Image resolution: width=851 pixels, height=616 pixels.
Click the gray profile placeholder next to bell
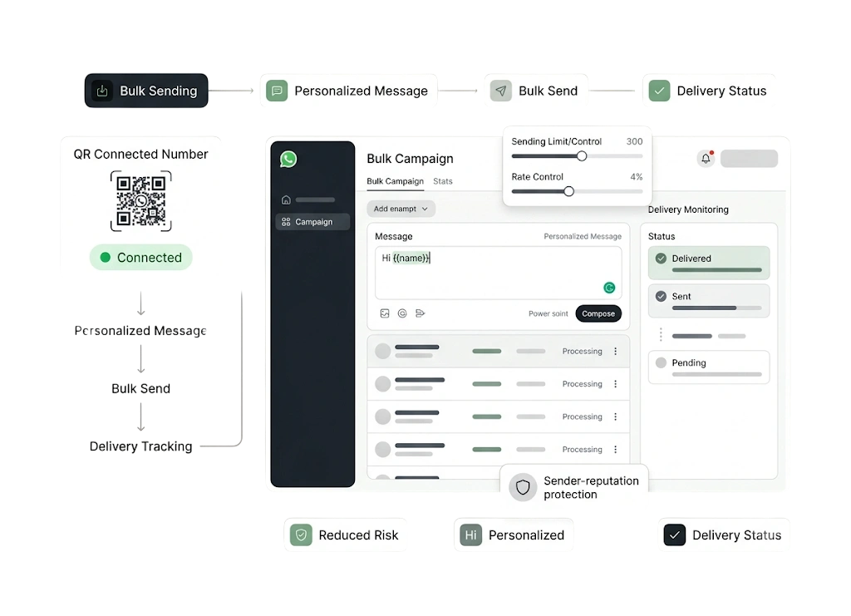[x=749, y=159]
